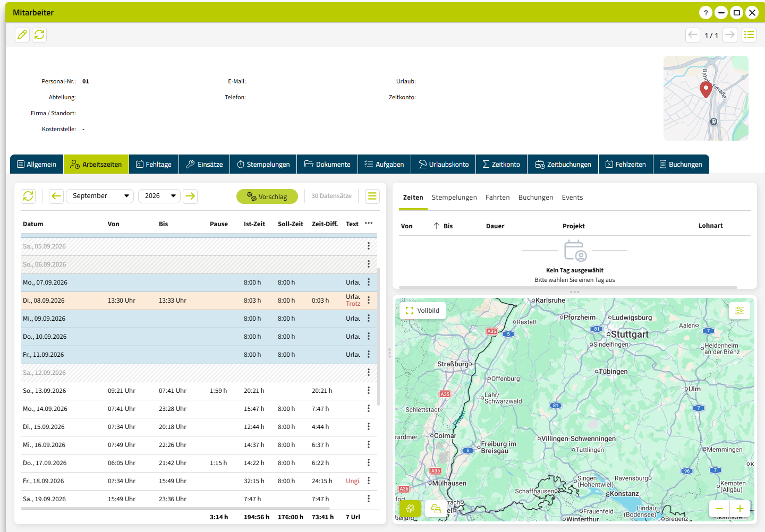Viewport: 765px width, 532px height.
Task: Open row menu for Fr., 18.09.2026
Action: pos(369,481)
